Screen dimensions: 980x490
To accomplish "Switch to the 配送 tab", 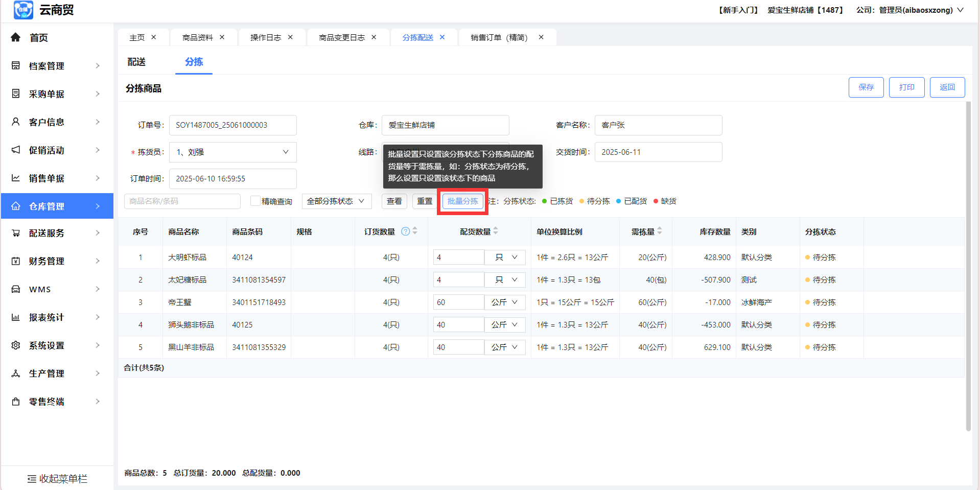I will (x=136, y=62).
